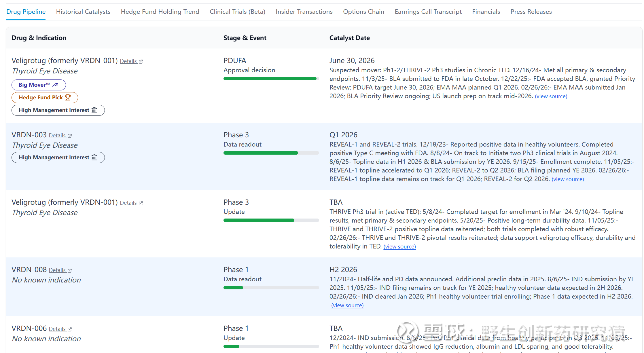The height and width of the screenshot is (353, 644).
Task: Click the Big Mover trending arrow icon
Action: [55, 85]
